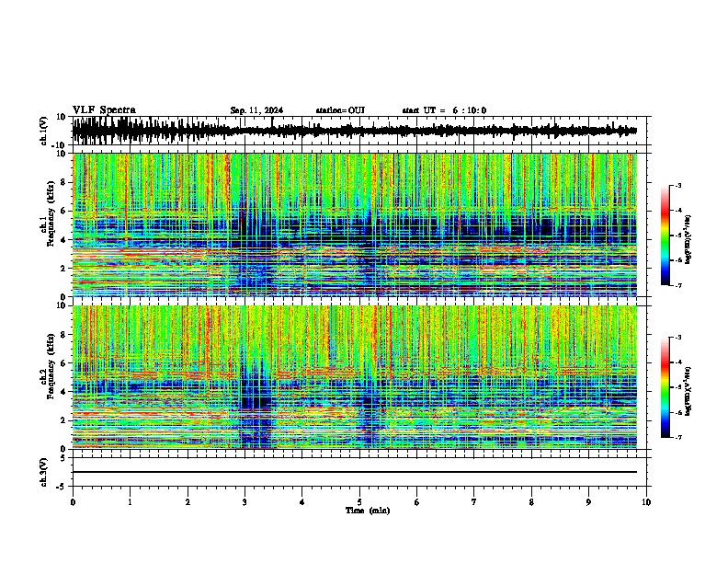Click the ch.1 waveform voltage trace

355,131
